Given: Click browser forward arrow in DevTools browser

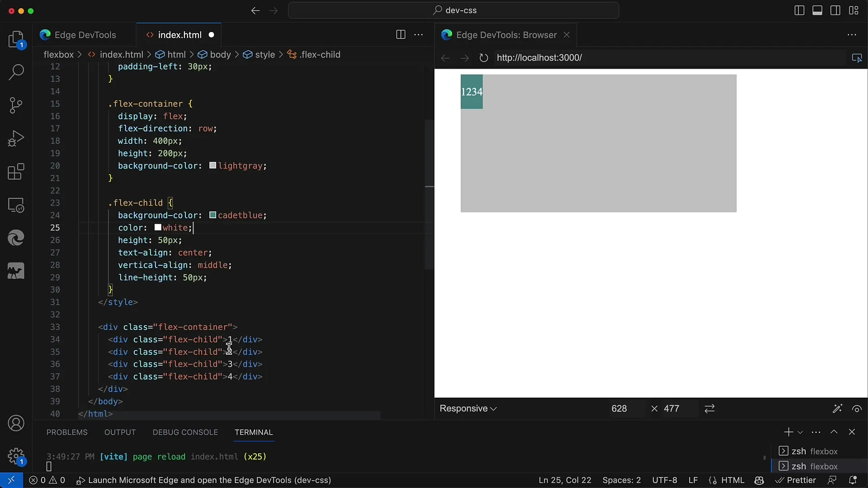Looking at the screenshot, I should click(x=464, y=58).
